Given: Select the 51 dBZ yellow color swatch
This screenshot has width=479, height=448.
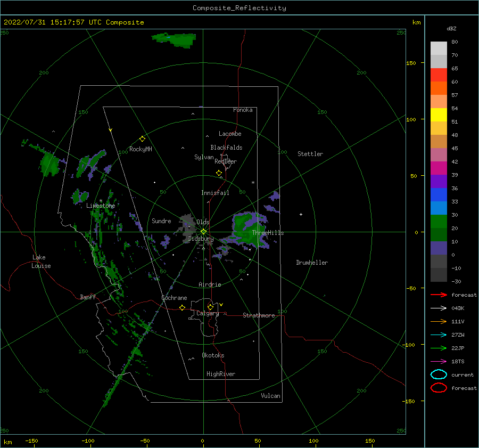Looking at the screenshot, I should tap(439, 115).
